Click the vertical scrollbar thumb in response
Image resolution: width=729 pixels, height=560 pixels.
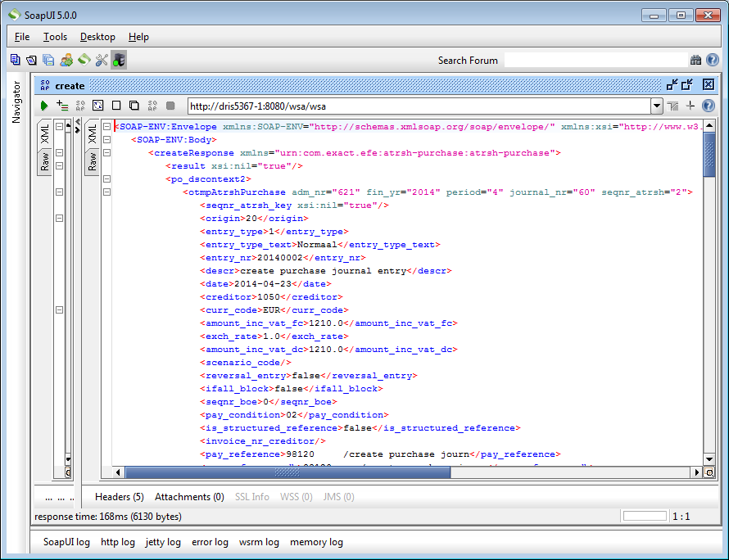coord(709,154)
